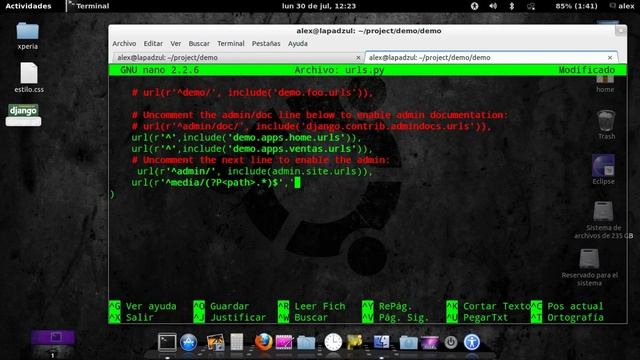The width and height of the screenshot is (640, 360).
Task: Open the Ver menu
Action: (176, 43)
